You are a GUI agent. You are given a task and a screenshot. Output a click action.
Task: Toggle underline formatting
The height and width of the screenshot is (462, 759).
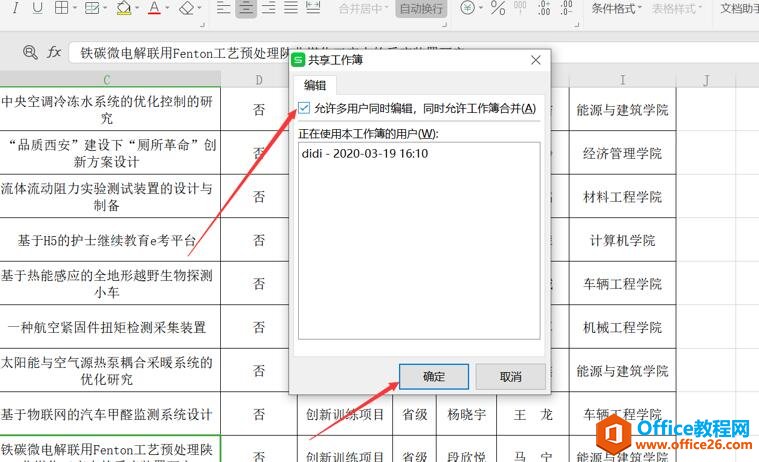pyautogui.click(x=37, y=8)
